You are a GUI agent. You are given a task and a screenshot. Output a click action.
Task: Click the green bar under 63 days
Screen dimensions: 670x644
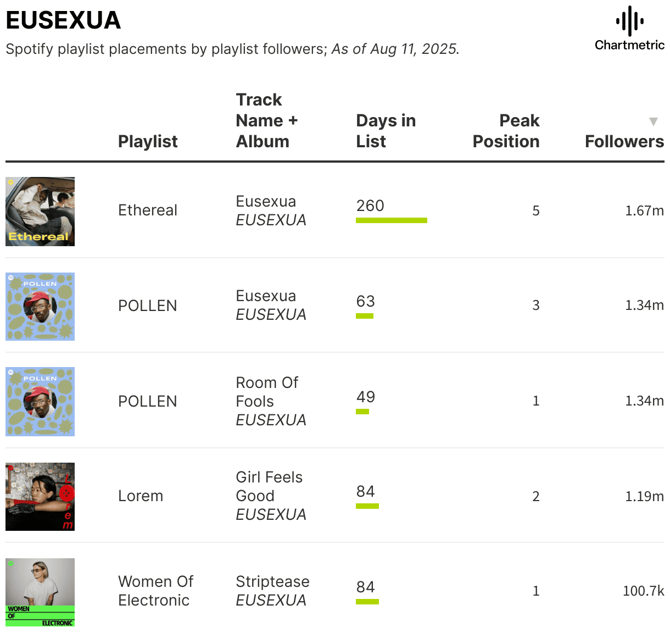coord(365,316)
